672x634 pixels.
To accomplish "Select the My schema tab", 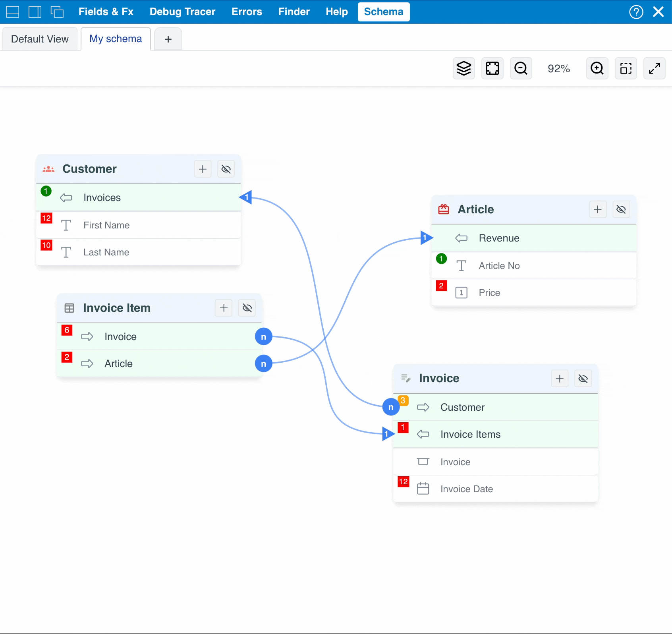I will [116, 39].
